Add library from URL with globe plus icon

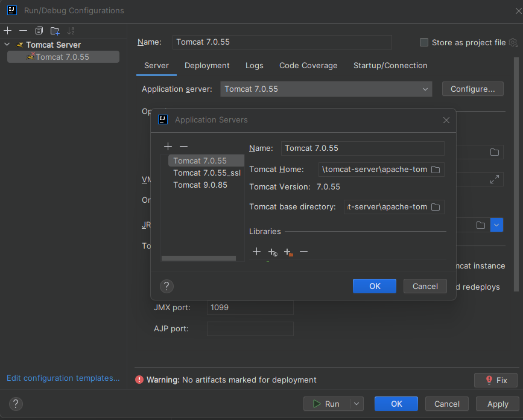273,252
